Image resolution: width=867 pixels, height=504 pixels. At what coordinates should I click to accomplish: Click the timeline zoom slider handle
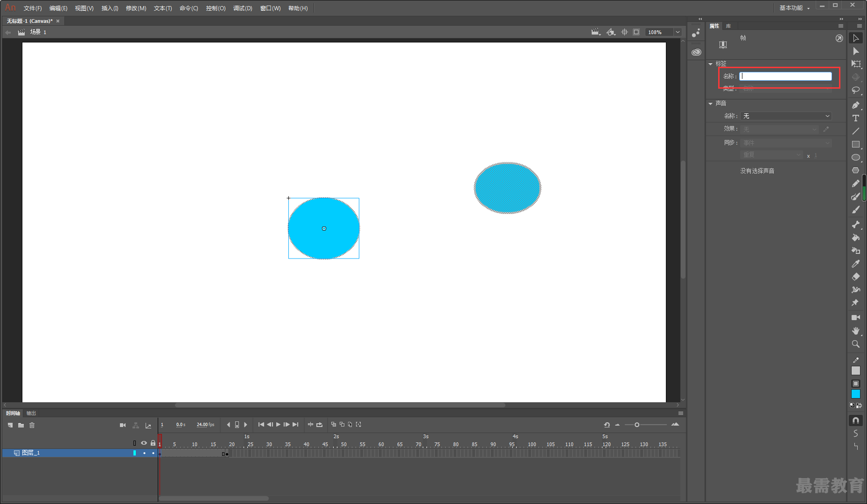636,425
